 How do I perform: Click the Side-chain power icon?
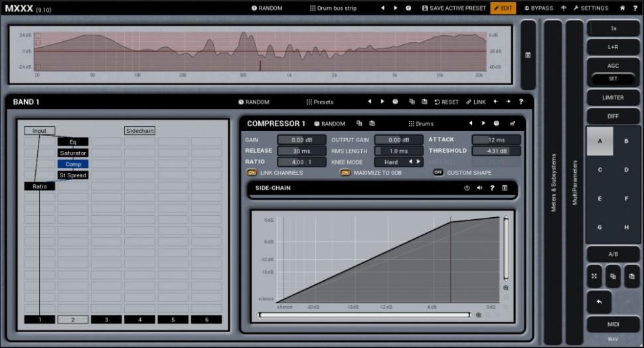click(x=467, y=188)
